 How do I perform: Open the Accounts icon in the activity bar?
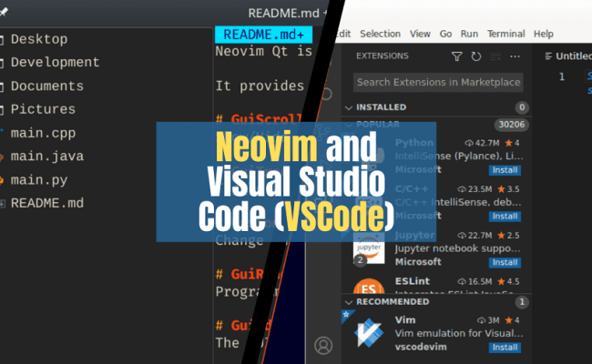(323, 345)
